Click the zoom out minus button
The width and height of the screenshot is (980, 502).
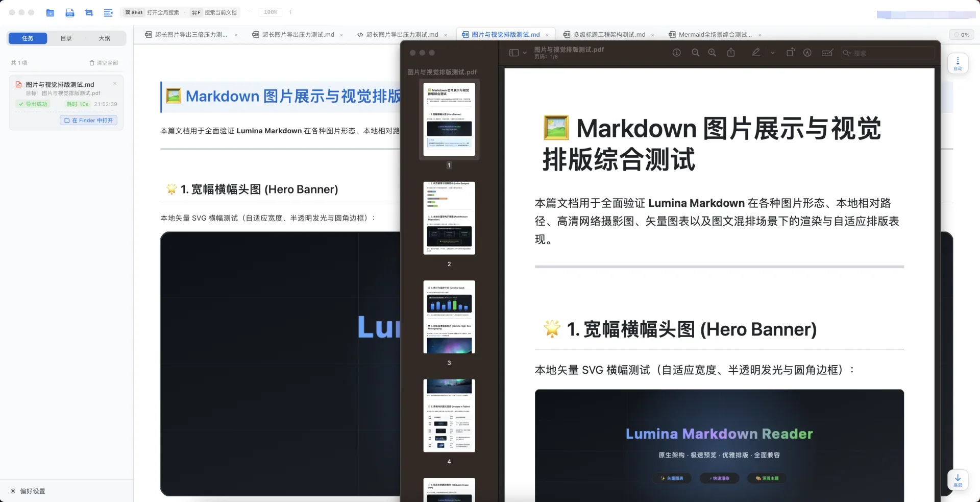pos(250,12)
